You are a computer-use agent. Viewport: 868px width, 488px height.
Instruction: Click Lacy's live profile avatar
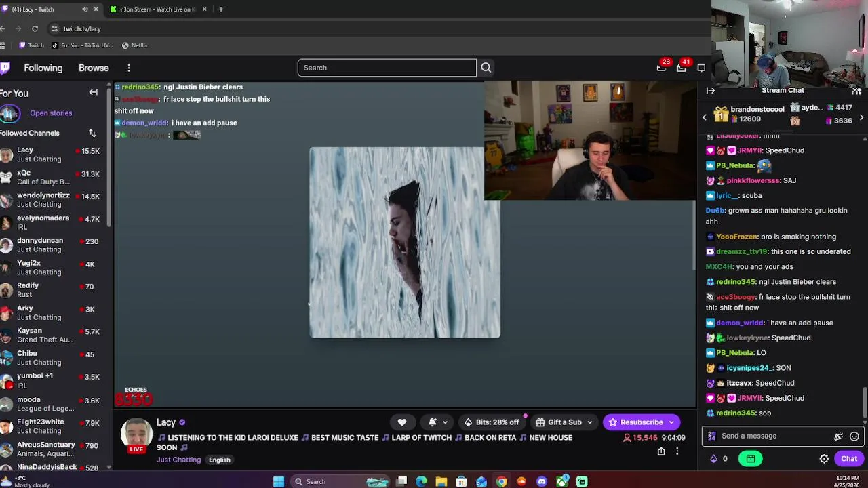pos(136,436)
